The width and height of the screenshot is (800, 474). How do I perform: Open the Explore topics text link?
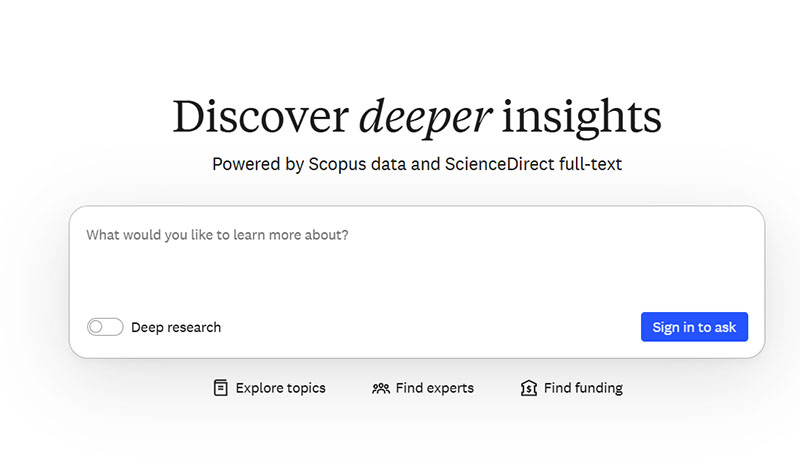[x=280, y=388]
